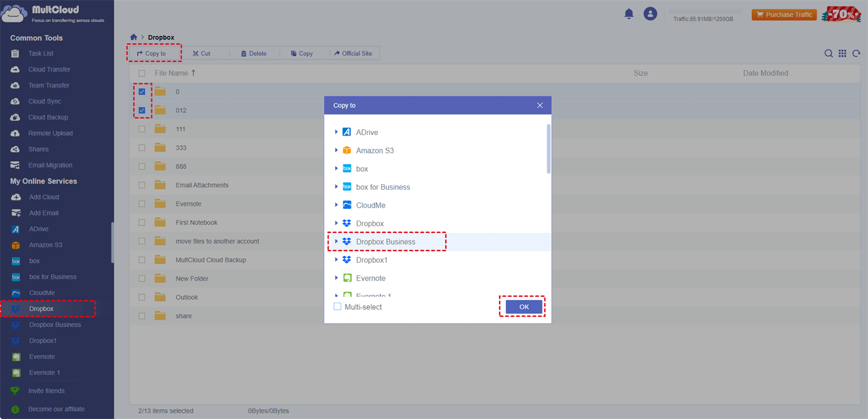
Task: Select Dropbox Business in sidebar
Action: tap(56, 325)
